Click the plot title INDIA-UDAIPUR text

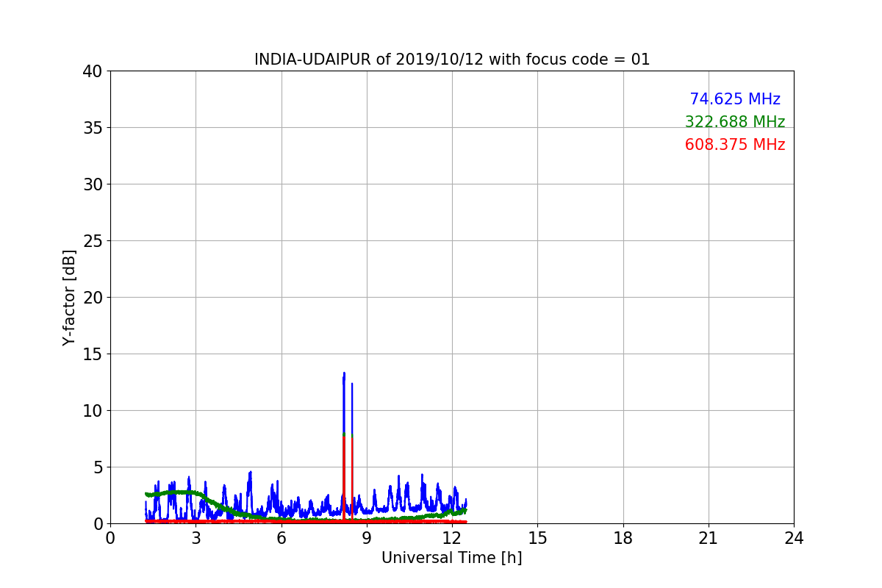[452, 60]
